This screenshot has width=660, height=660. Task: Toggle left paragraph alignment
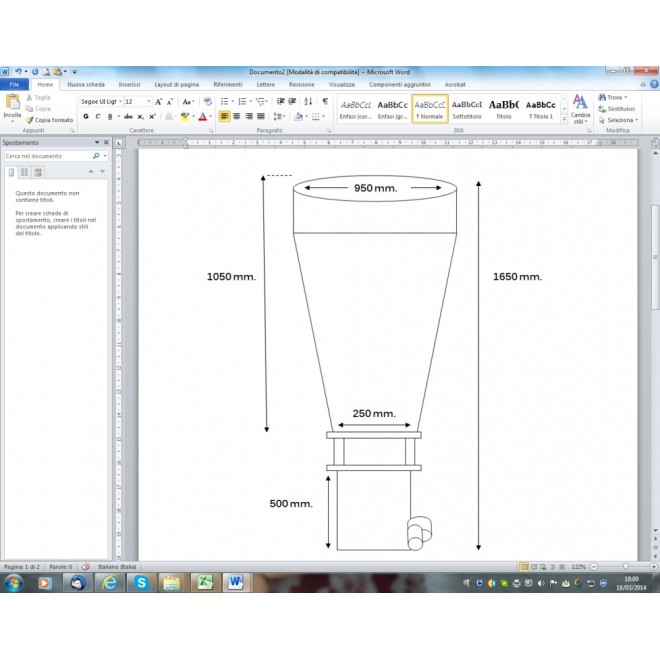[224, 116]
